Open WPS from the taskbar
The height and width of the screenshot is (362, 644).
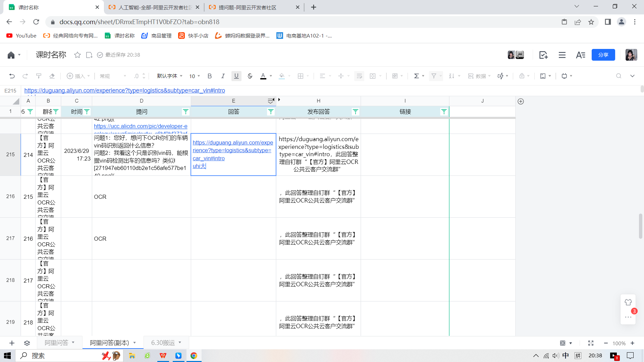coord(163,356)
